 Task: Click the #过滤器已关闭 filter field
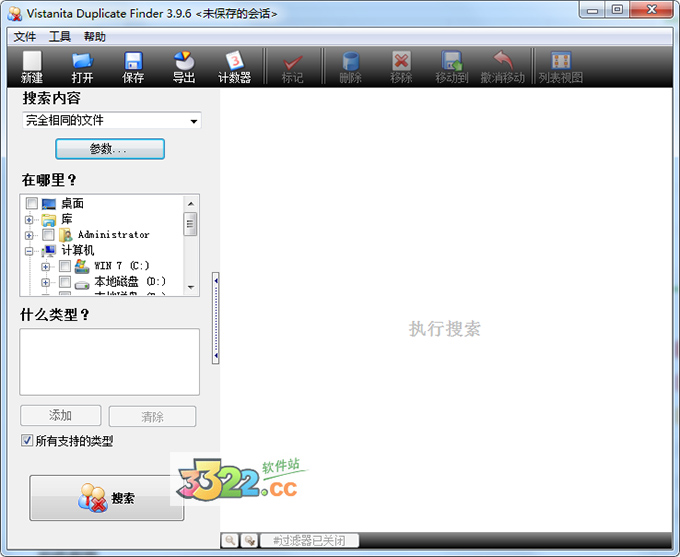point(309,541)
